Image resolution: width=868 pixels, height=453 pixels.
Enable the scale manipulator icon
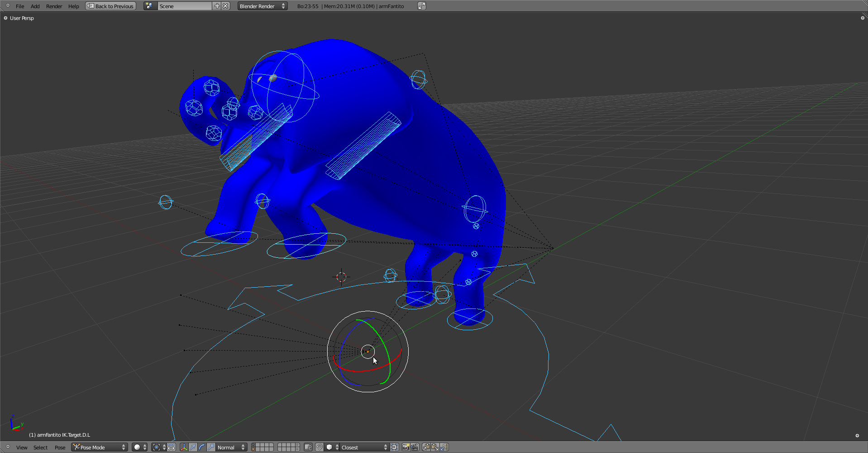click(x=211, y=448)
